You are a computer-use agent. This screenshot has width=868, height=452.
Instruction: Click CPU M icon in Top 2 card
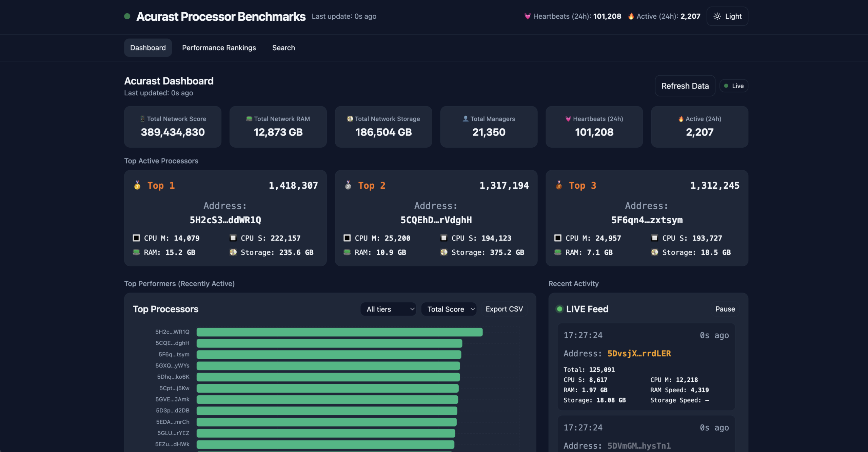[x=347, y=238]
